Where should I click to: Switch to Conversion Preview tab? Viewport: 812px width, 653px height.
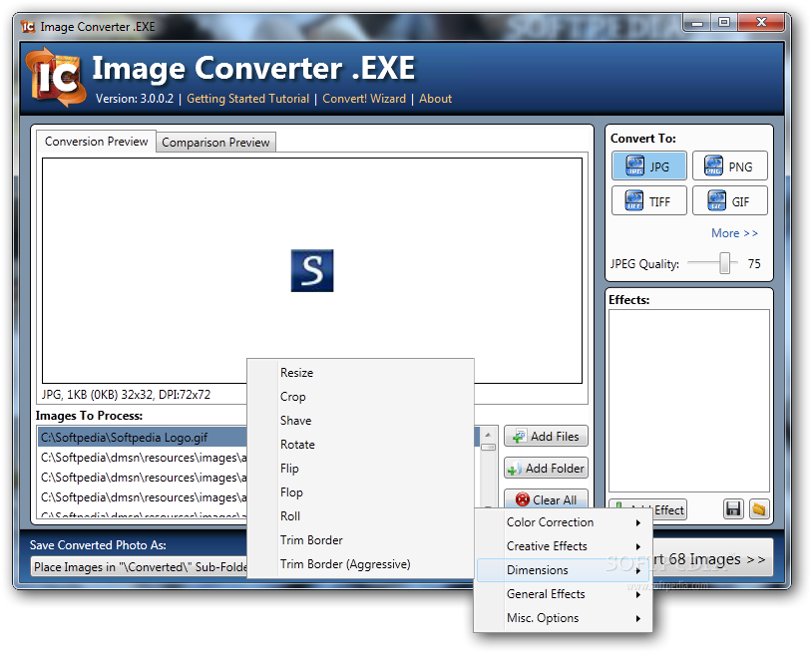(x=97, y=142)
